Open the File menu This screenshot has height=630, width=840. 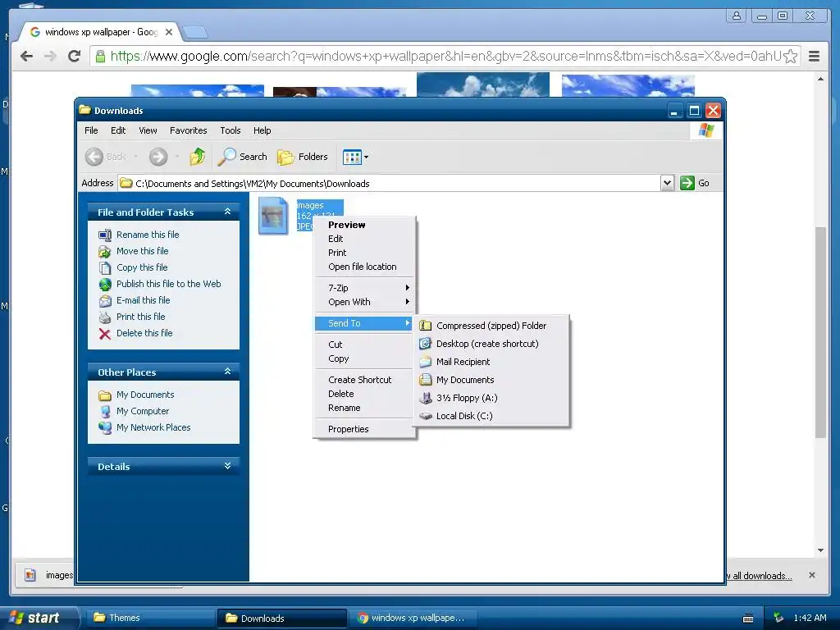(x=91, y=130)
